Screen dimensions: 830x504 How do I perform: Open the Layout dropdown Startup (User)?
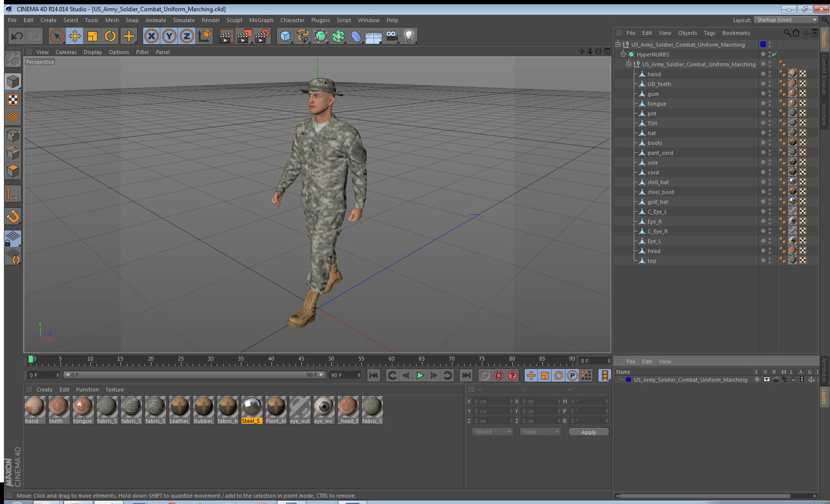click(787, 20)
